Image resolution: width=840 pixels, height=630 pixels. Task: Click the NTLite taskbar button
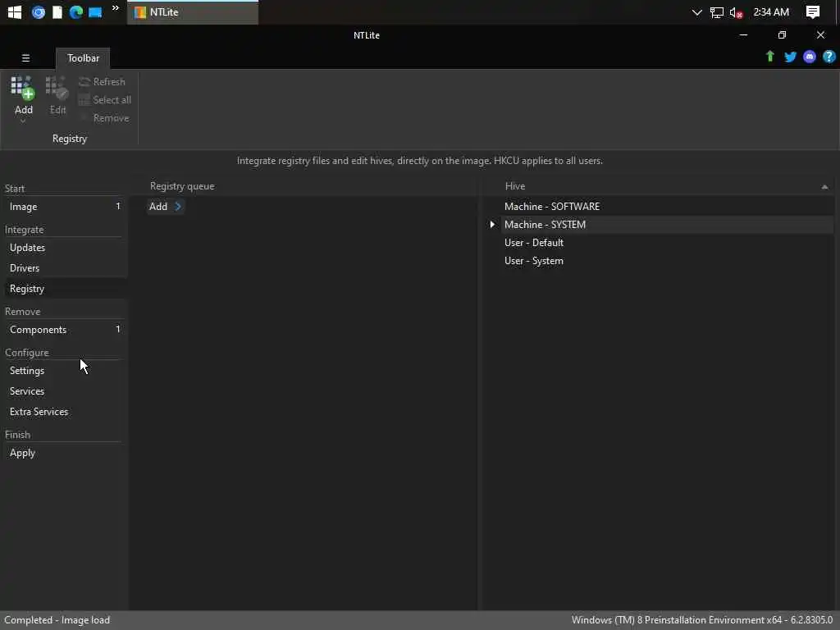(x=193, y=11)
